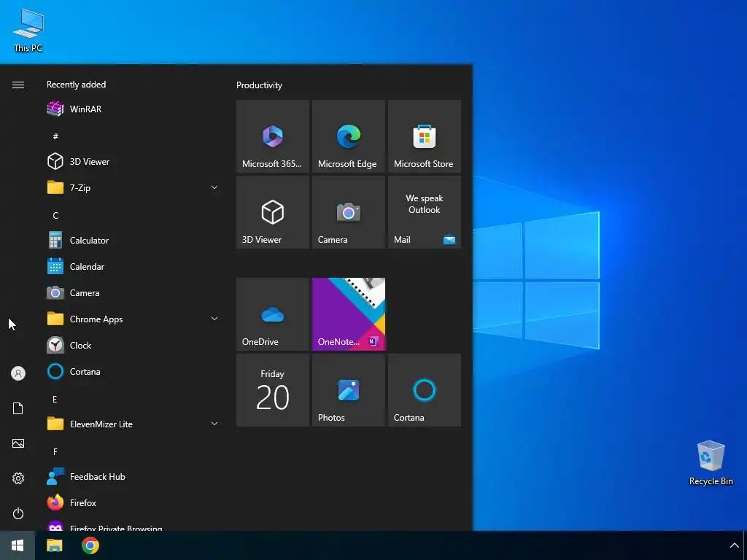The width and height of the screenshot is (747, 560).
Task: Open the OneNote tile
Action: tap(348, 314)
